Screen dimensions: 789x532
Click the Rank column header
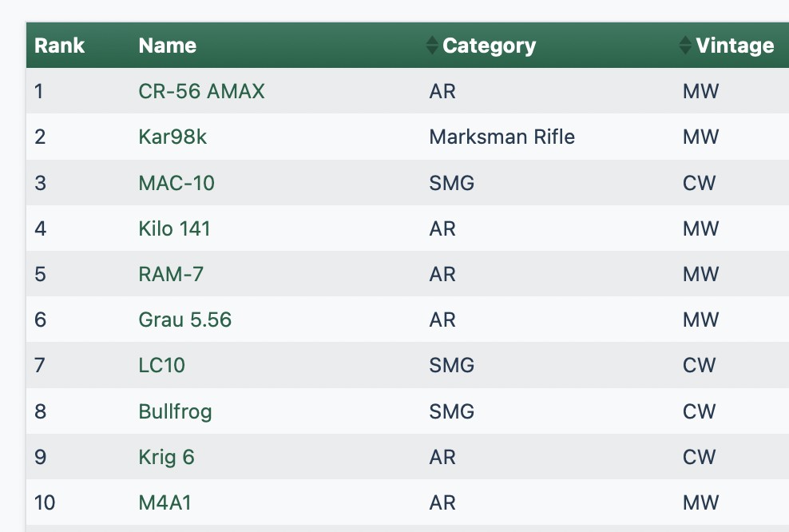click(x=60, y=46)
